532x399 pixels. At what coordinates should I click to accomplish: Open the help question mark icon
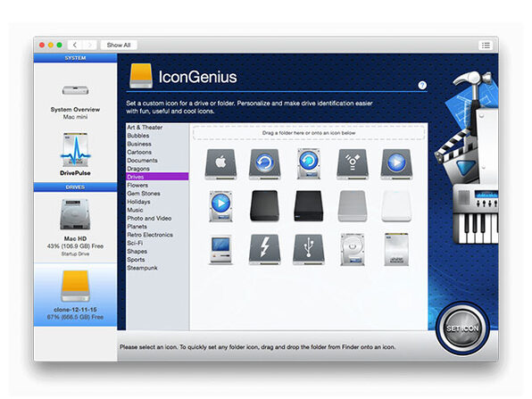pyautogui.click(x=422, y=85)
